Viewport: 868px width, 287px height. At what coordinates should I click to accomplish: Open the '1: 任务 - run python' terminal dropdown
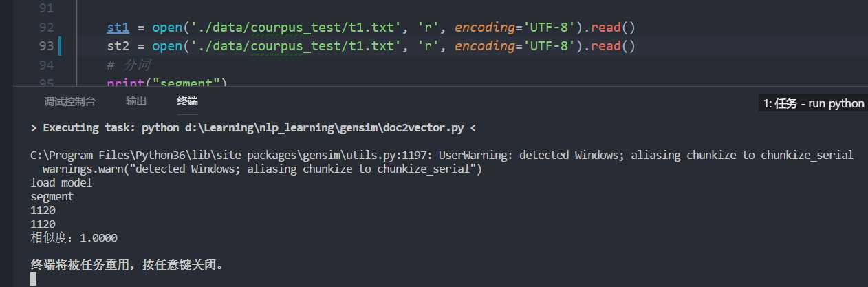click(813, 103)
